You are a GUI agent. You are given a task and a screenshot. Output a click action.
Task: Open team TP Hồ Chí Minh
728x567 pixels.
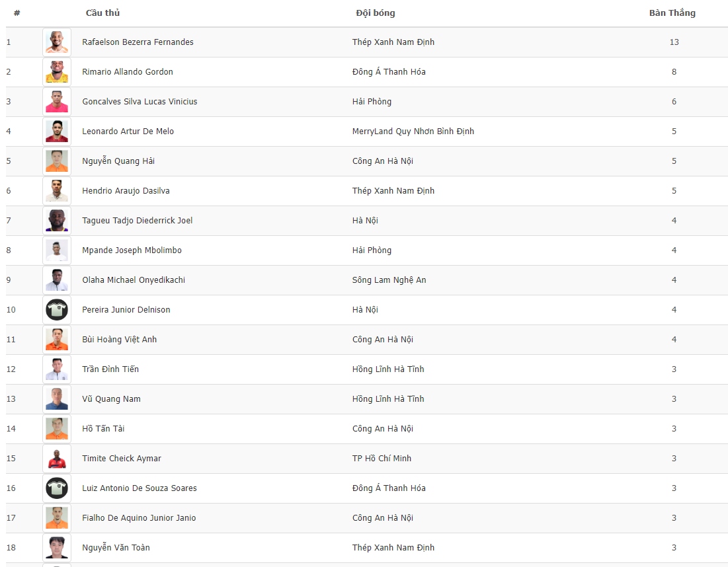point(382,459)
